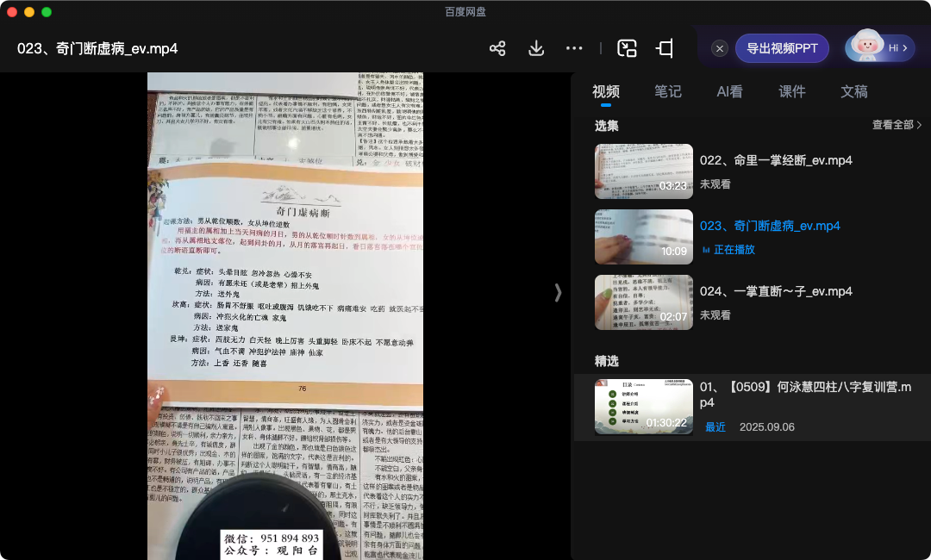Screen dimensions: 931x560
Task: Switch to the AI看 tab
Action: pyautogui.click(x=729, y=92)
